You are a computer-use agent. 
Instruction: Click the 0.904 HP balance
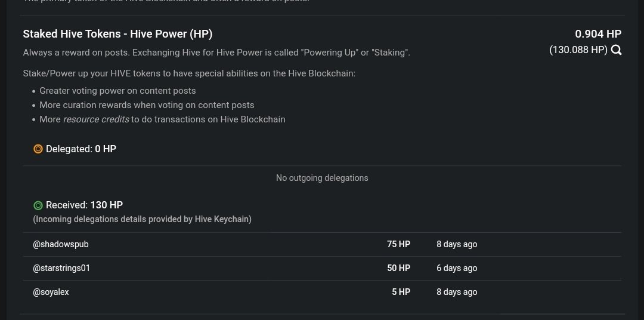598,33
